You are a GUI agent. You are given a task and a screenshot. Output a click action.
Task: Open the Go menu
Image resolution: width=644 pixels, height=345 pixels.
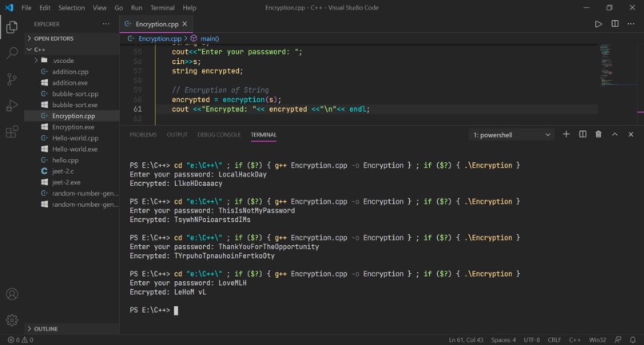pyautogui.click(x=119, y=8)
